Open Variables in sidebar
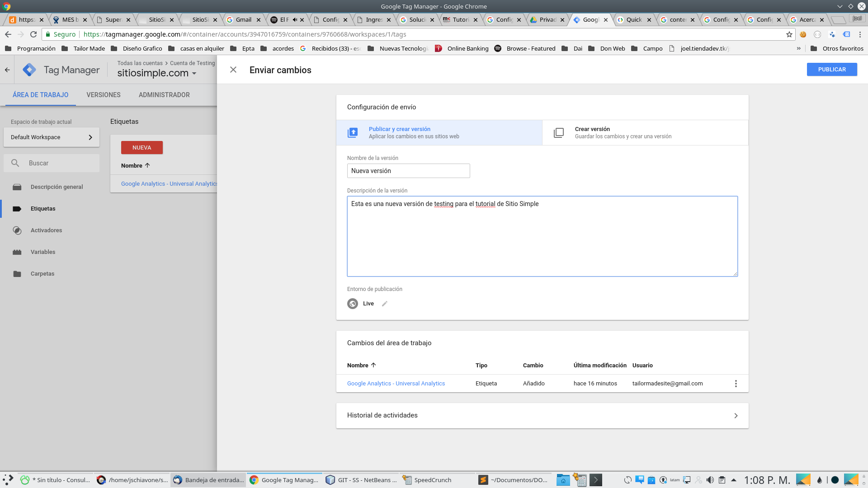 43,252
